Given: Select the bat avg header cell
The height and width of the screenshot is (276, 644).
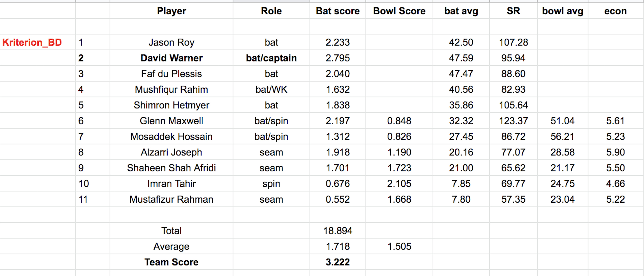Looking at the screenshot, I should tap(461, 11).
